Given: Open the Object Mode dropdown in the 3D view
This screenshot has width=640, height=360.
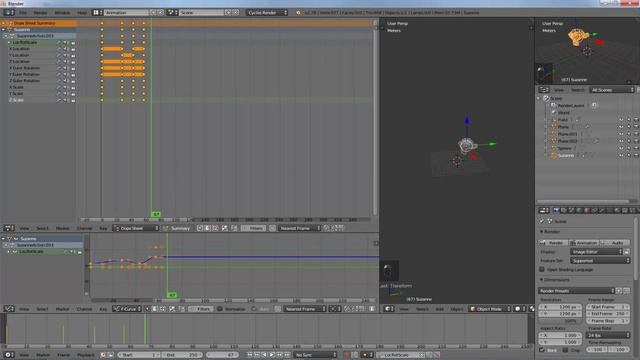Looking at the screenshot, I should click(x=490, y=309).
